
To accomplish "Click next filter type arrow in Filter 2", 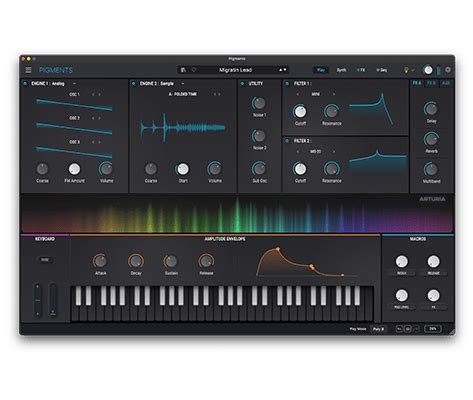I will click(334, 151).
